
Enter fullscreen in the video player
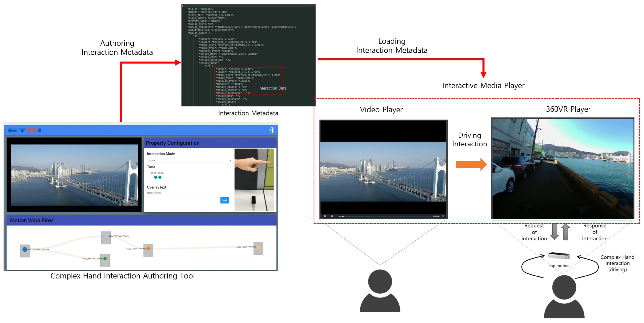point(443,216)
